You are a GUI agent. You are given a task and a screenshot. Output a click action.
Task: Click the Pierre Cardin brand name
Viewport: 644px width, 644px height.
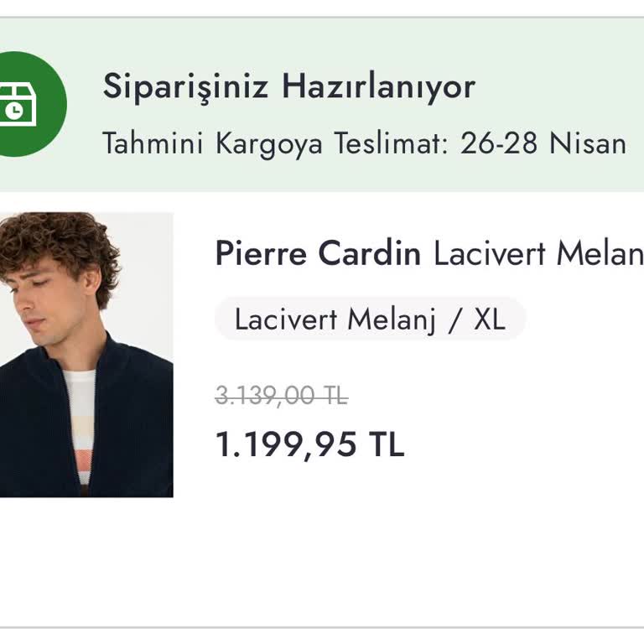[319, 253]
